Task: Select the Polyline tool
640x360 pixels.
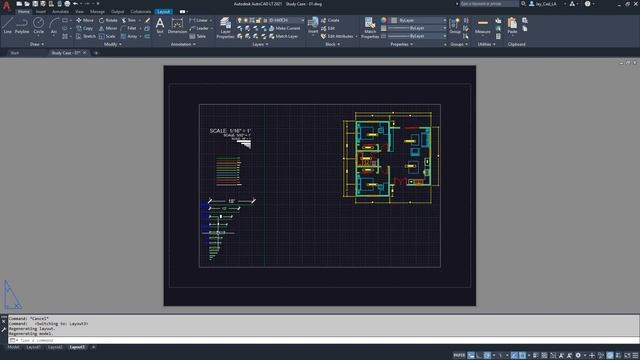Action: coord(22,25)
